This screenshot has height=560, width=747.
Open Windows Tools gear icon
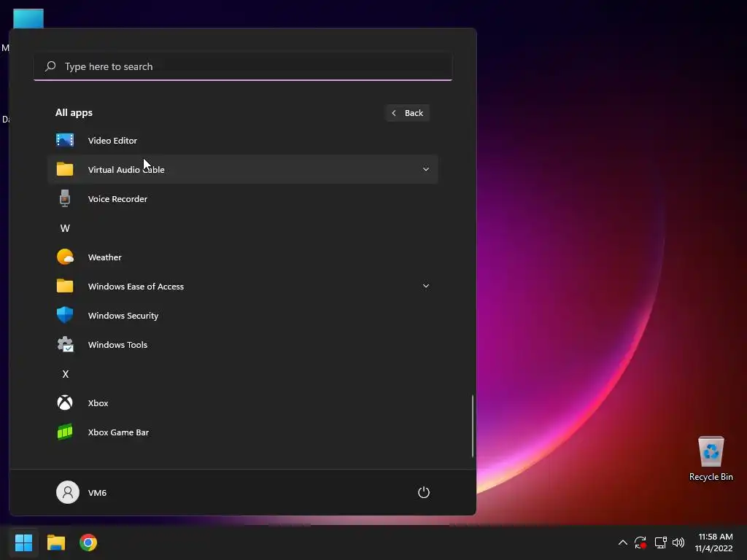tap(65, 344)
